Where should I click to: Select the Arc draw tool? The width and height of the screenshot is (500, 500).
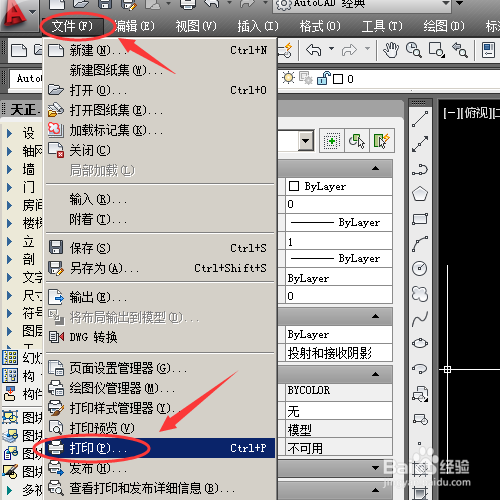pos(420,244)
